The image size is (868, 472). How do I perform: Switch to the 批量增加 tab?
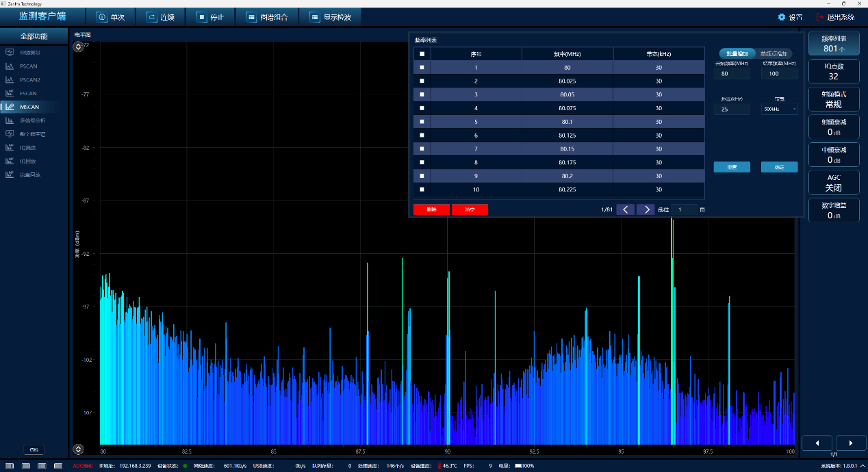(x=737, y=53)
